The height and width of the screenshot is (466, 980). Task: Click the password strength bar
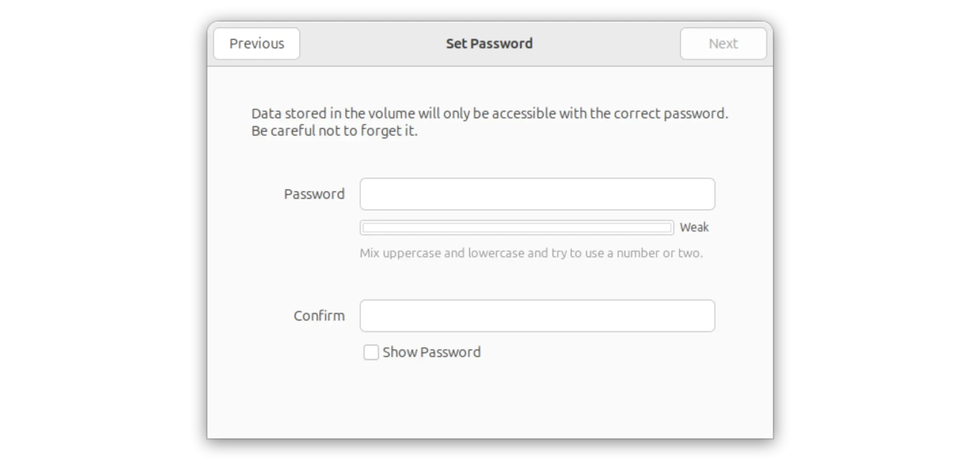(517, 227)
